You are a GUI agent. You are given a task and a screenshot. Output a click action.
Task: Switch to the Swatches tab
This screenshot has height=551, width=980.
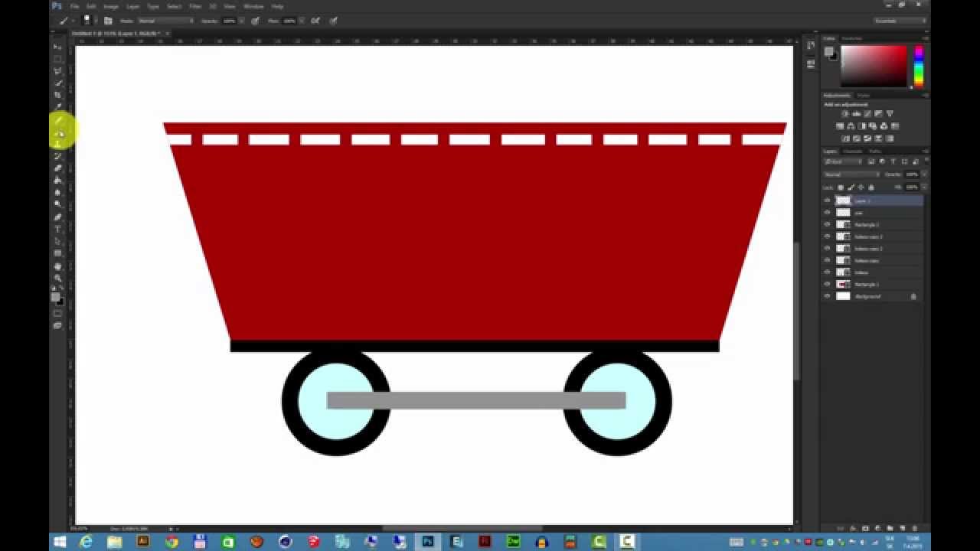tap(851, 38)
